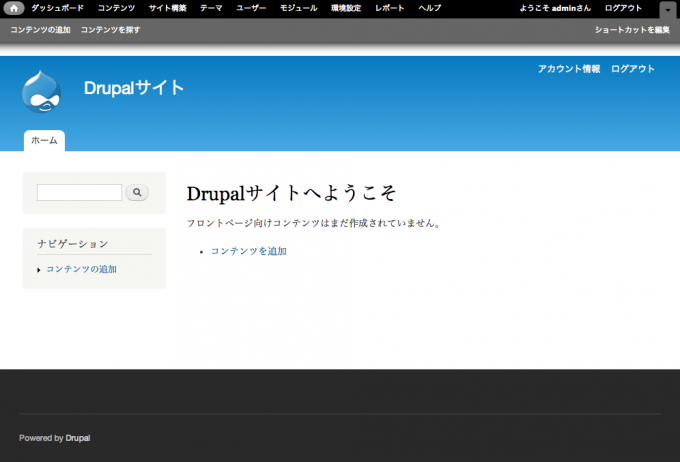Go to サイト構築 in the toolbar
Screen dimensions: 680x462
pyautogui.click(x=167, y=8)
